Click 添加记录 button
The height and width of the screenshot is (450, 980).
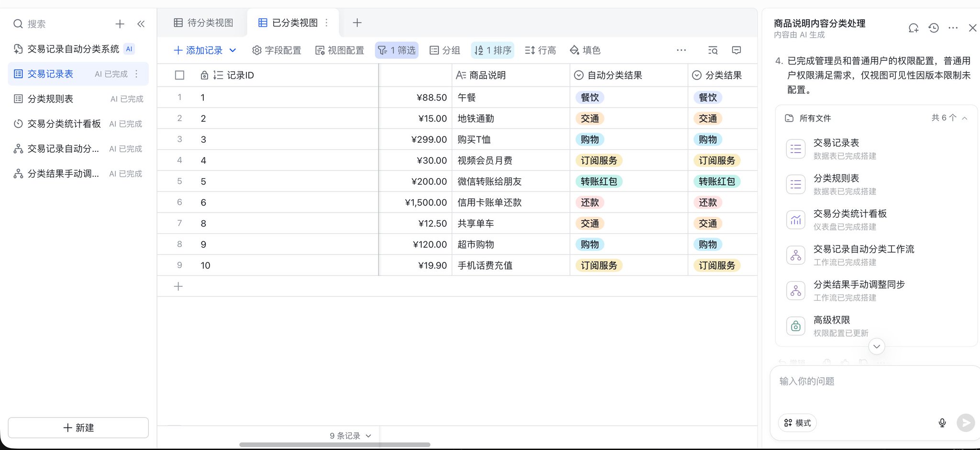click(198, 50)
